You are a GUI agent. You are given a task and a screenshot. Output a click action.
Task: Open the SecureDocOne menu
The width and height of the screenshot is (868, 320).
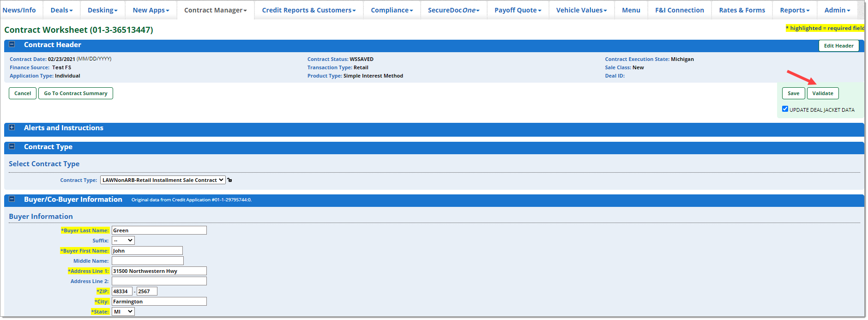click(x=454, y=10)
